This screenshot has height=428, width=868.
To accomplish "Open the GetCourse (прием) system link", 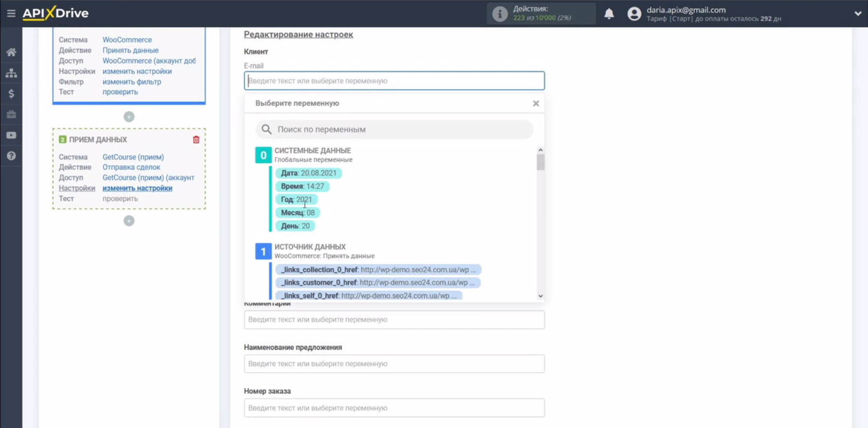I will 133,157.
